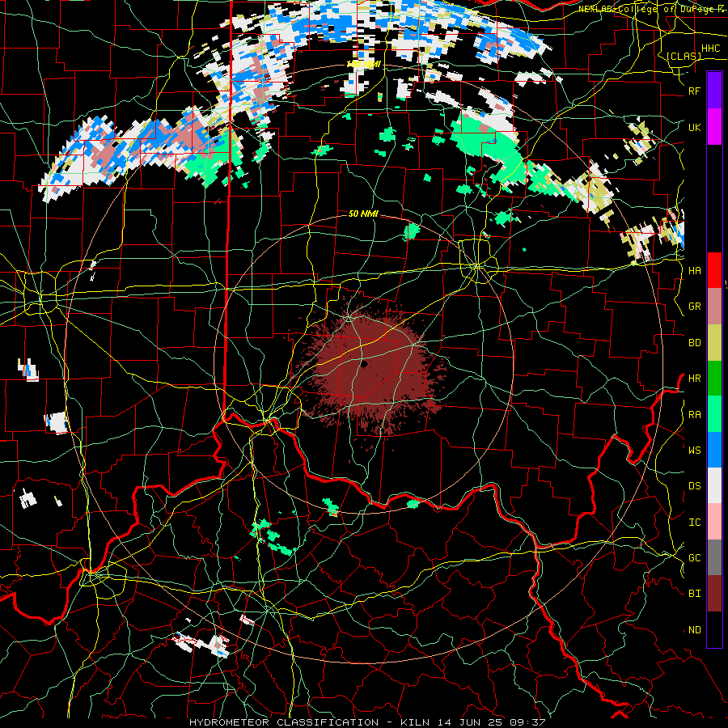Click the HYDROMETEOR CLASSIFICATION title text
The width and height of the screenshot is (728, 728).
(x=284, y=722)
